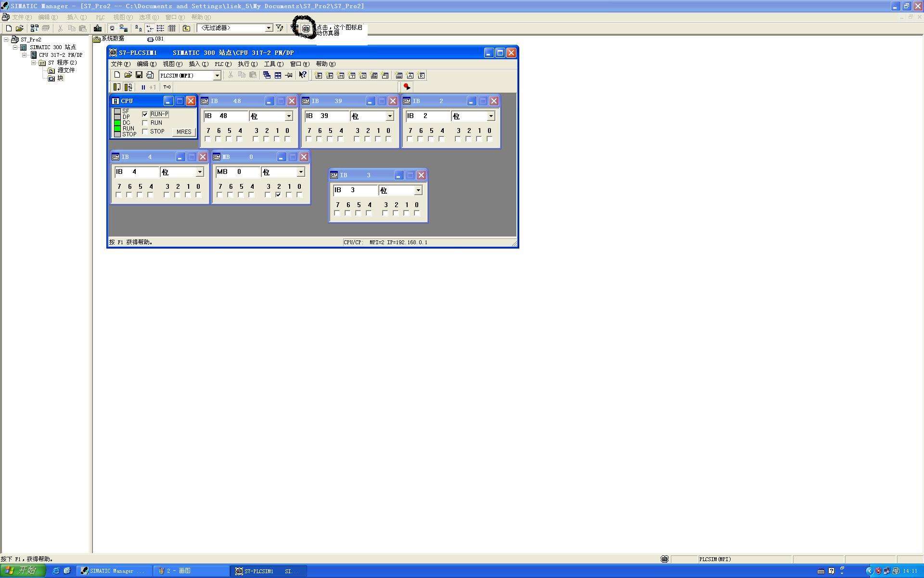Toggle RUN mode radio button
This screenshot has height=578, width=924.
coord(146,122)
